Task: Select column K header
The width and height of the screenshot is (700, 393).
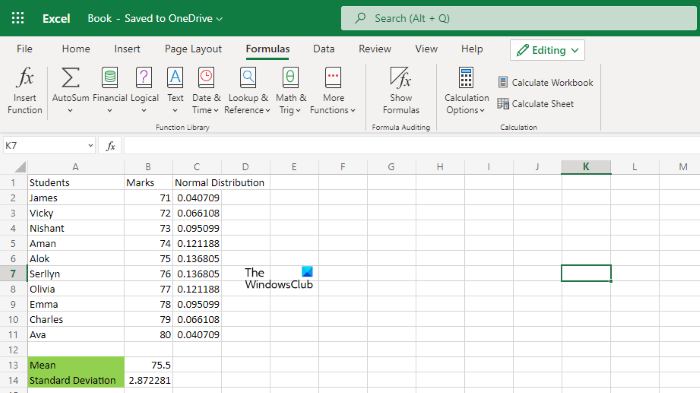Action: [x=586, y=167]
